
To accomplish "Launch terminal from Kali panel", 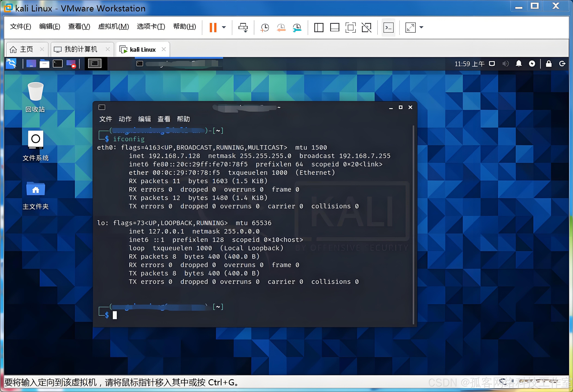I will 58,64.
